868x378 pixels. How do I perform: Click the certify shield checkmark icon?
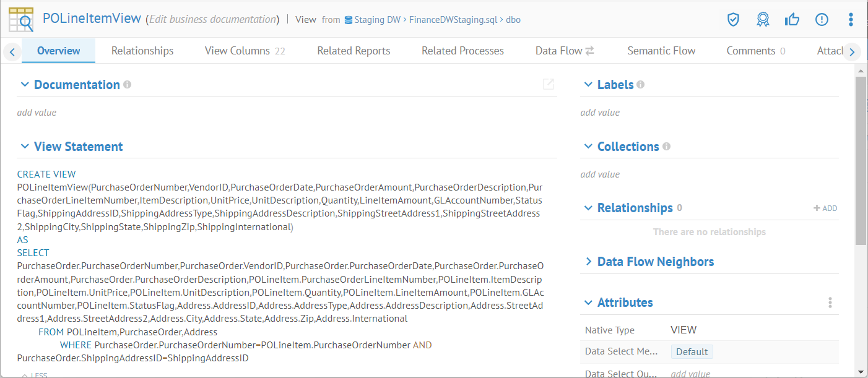click(x=733, y=20)
